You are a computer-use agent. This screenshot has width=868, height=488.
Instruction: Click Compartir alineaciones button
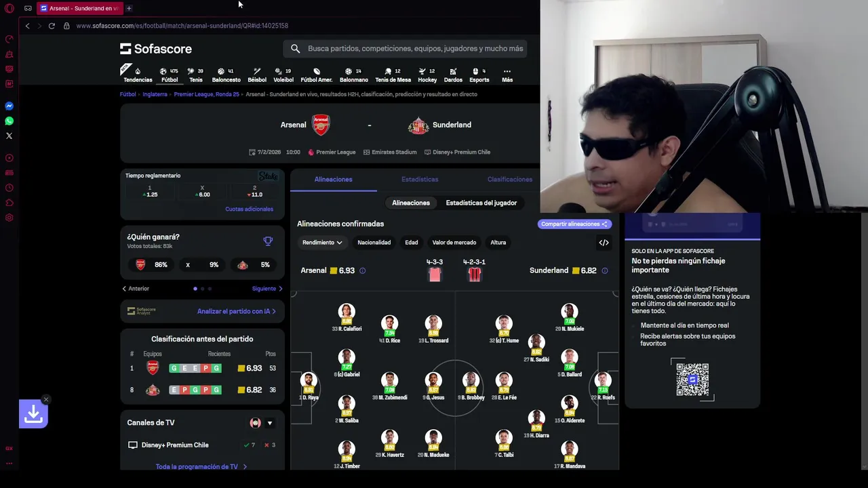574,224
